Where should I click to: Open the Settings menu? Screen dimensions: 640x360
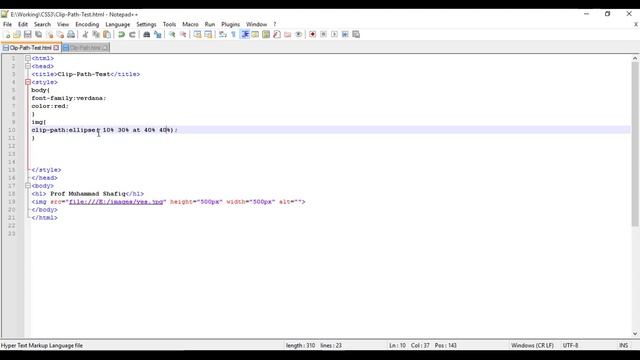[146, 24]
